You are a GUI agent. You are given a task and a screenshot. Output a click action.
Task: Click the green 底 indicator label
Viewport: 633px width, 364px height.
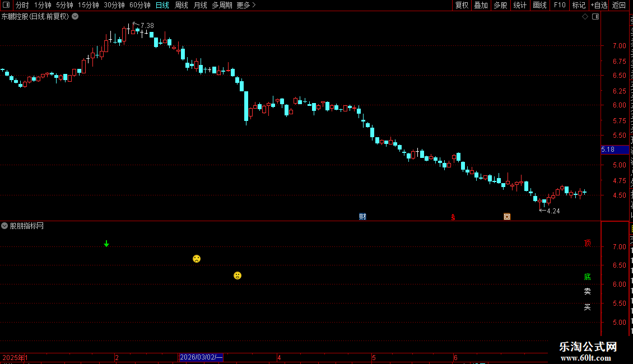[x=588, y=277]
